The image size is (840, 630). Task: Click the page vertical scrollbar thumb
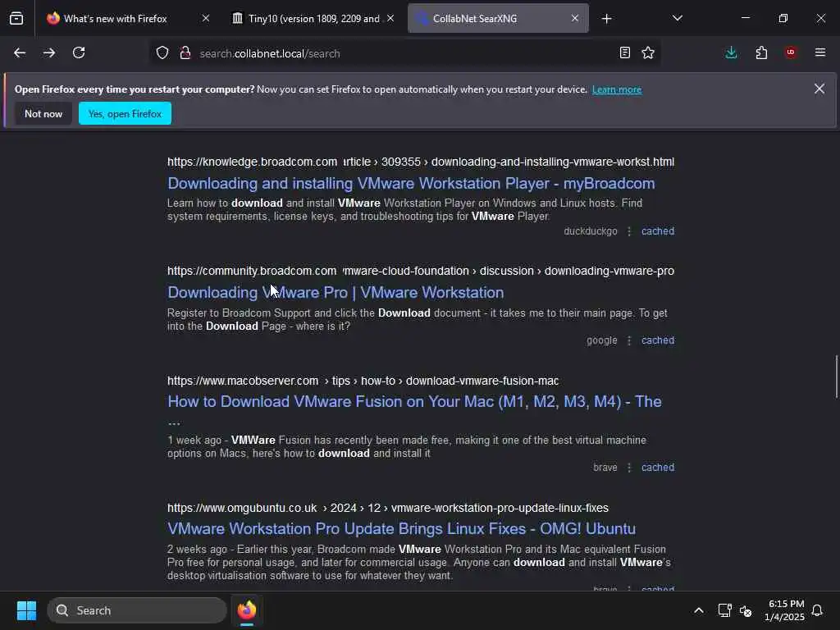pyautogui.click(x=836, y=376)
